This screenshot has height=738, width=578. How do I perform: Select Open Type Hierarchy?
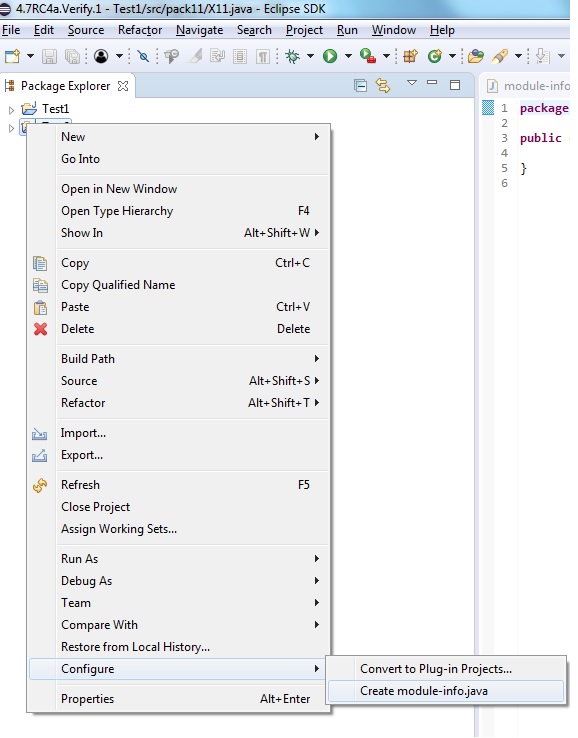pos(179,211)
